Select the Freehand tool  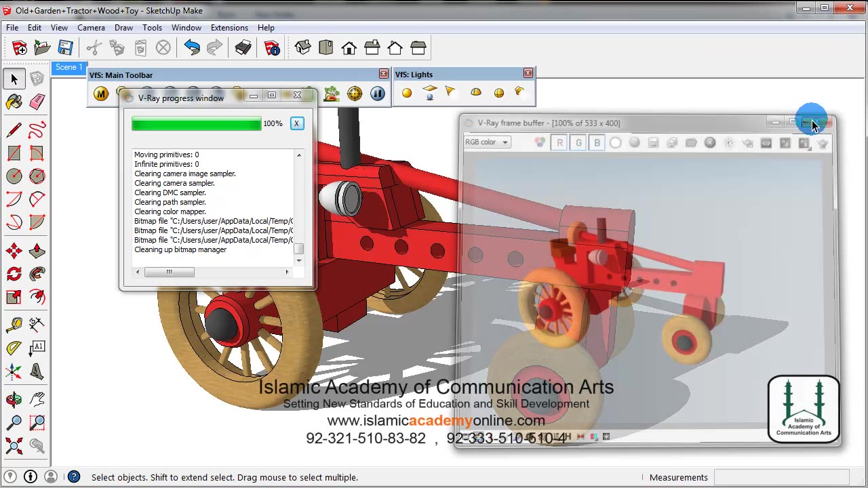click(x=37, y=129)
